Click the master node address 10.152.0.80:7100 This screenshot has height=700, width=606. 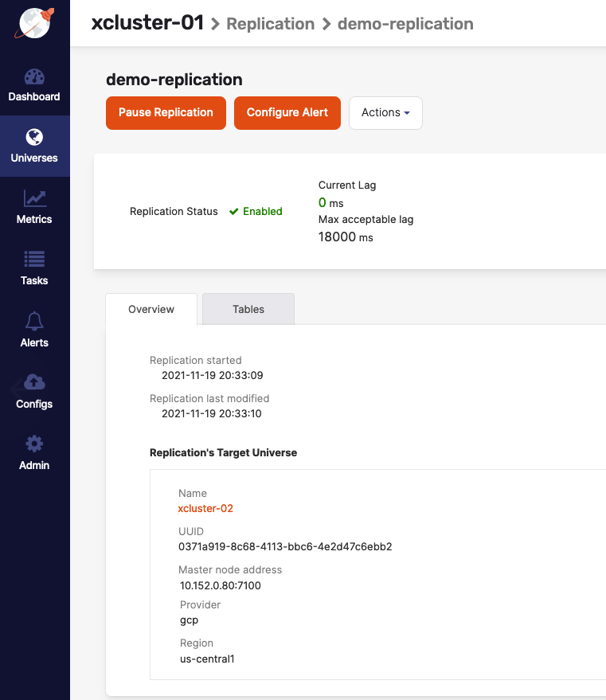coord(221,585)
